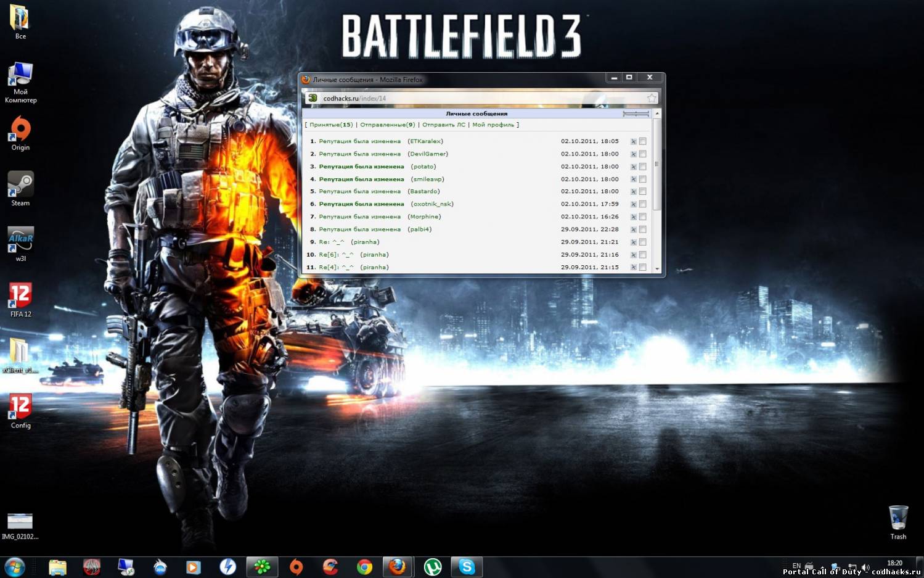The image size is (924, 578).
Task: Open message 4 subject from smileawp
Action: (x=361, y=180)
